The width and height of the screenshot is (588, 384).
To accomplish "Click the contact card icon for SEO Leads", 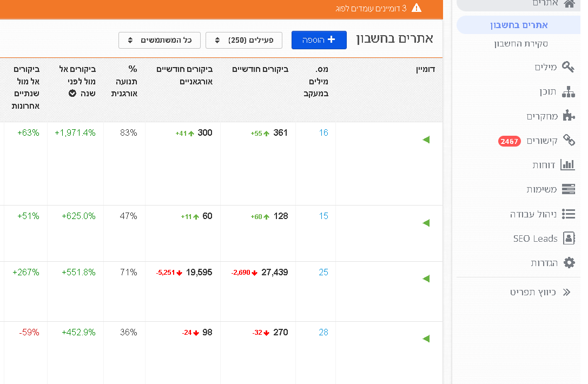I will coord(569,238).
